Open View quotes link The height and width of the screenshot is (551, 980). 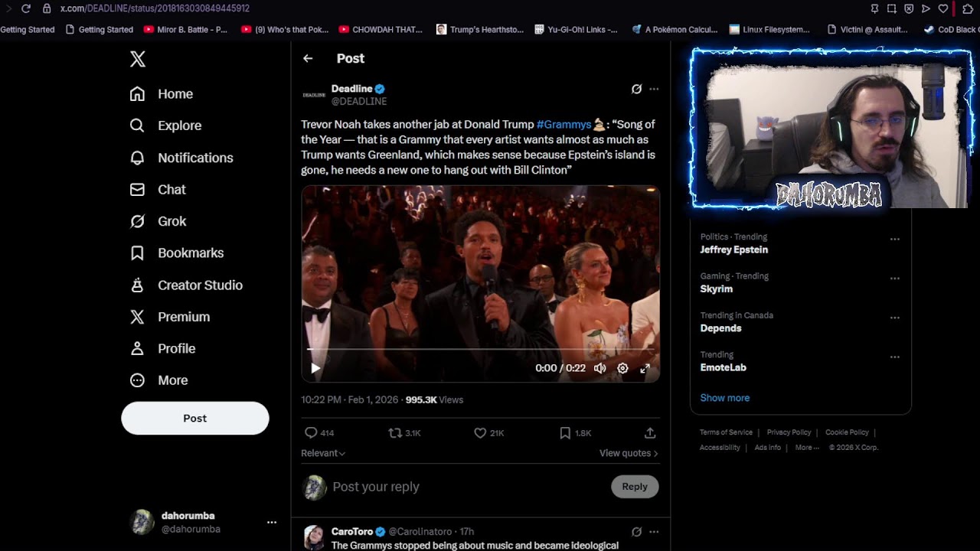[629, 453]
